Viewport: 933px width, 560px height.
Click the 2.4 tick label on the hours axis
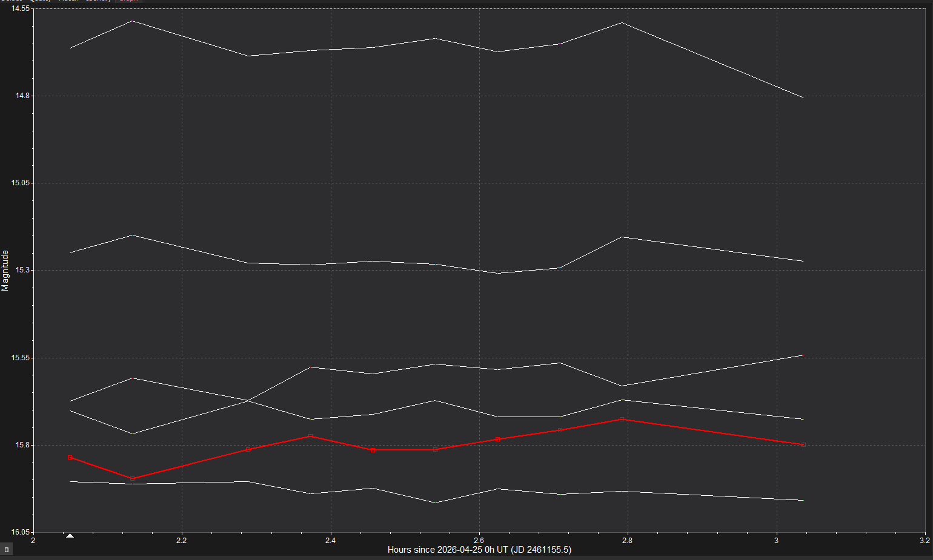coord(330,540)
